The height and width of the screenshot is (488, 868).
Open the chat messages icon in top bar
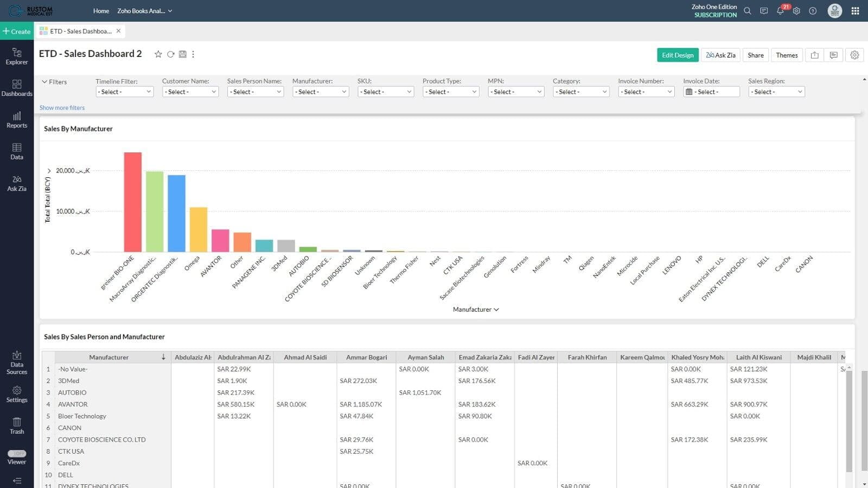[764, 11]
